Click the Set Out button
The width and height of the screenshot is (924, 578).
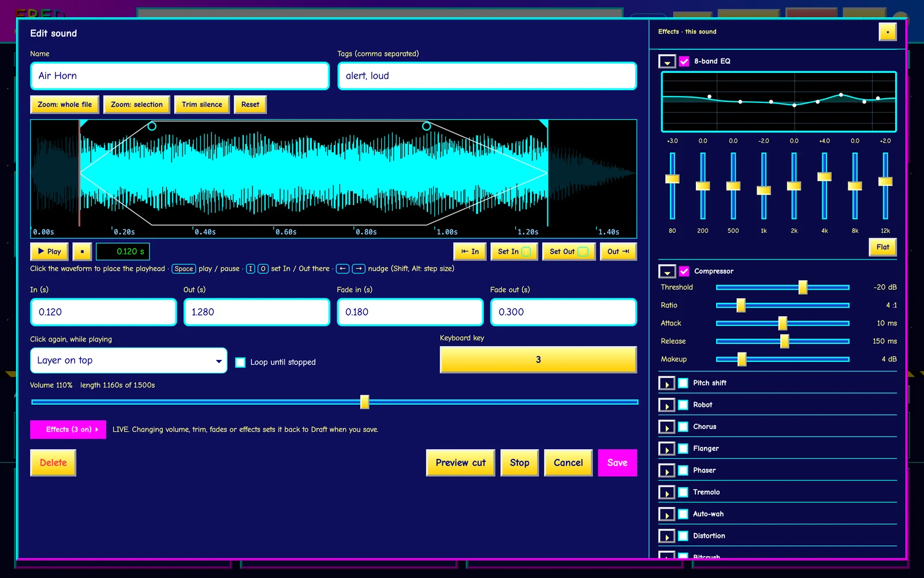coord(569,251)
